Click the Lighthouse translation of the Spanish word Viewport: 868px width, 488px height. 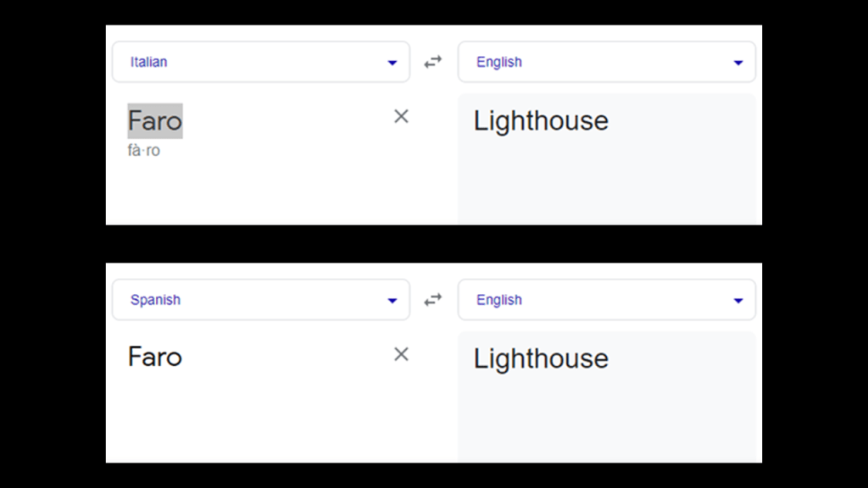(541, 359)
